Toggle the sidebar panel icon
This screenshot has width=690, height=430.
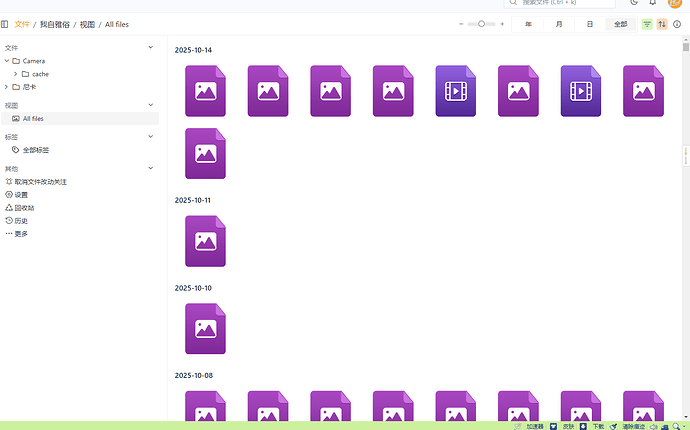[5, 23]
